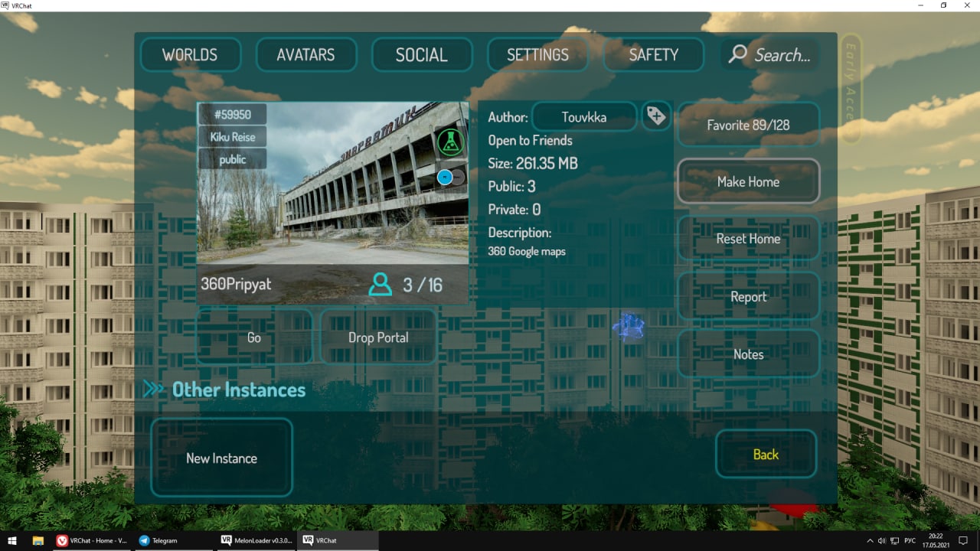This screenshot has width=980, height=551.
Task: Click the gray Quest platform badge
Action: (457, 178)
